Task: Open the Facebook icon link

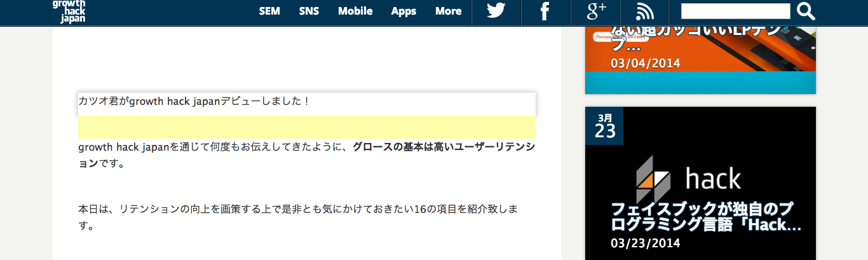Action: pos(545,11)
